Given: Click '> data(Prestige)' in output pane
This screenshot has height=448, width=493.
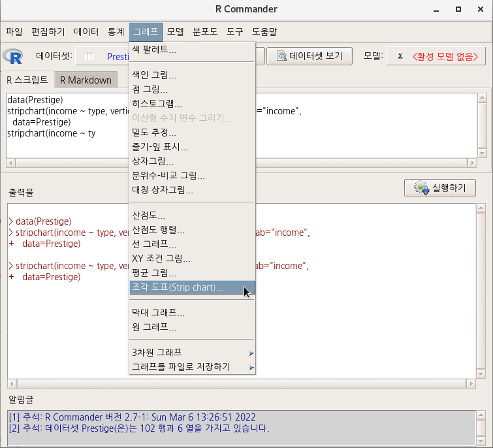Looking at the screenshot, I should click(40, 221).
